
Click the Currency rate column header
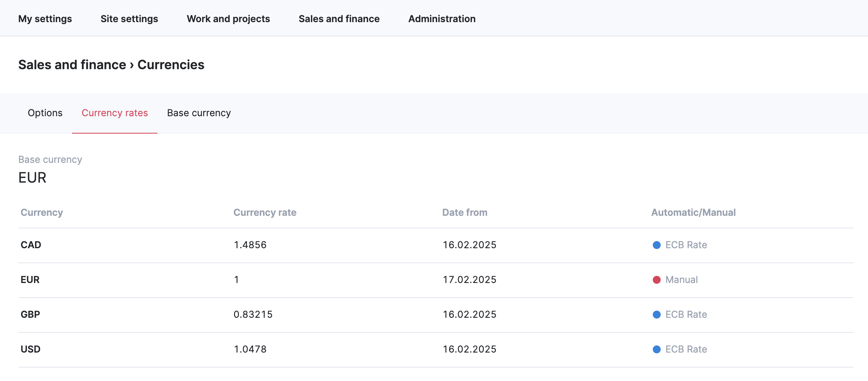(265, 213)
